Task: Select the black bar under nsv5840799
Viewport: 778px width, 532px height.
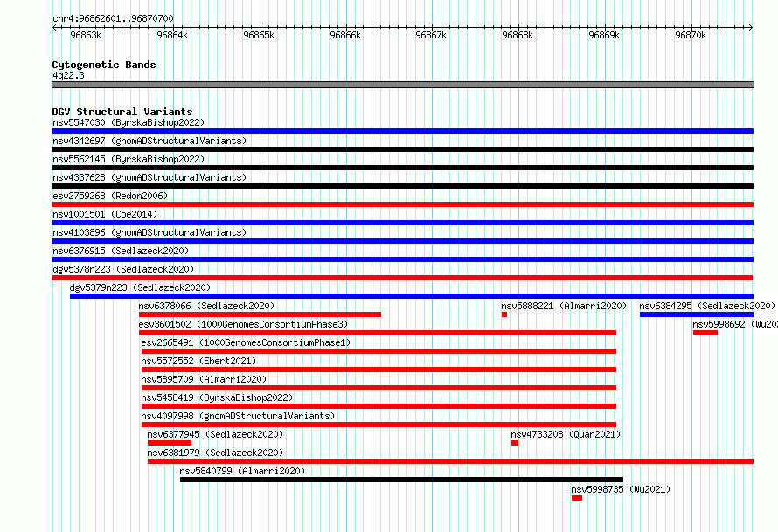Action: [401, 480]
